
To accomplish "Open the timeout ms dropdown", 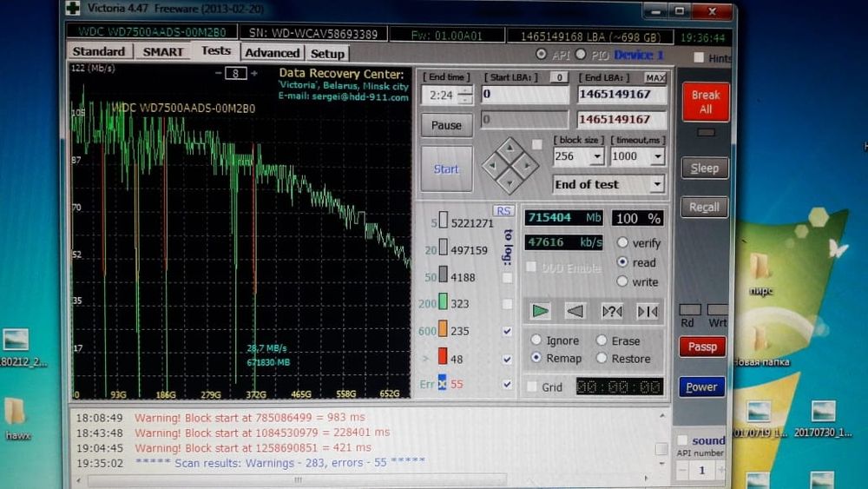I will click(x=657, y=156).
